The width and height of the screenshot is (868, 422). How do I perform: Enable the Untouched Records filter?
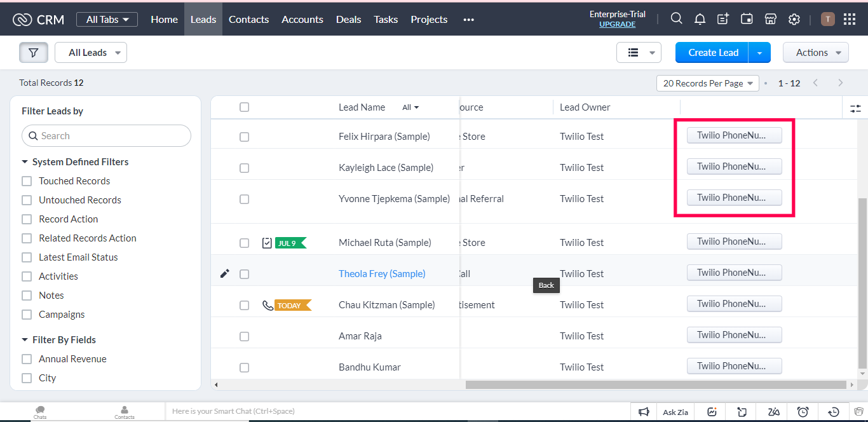click(x=27, y=200)
